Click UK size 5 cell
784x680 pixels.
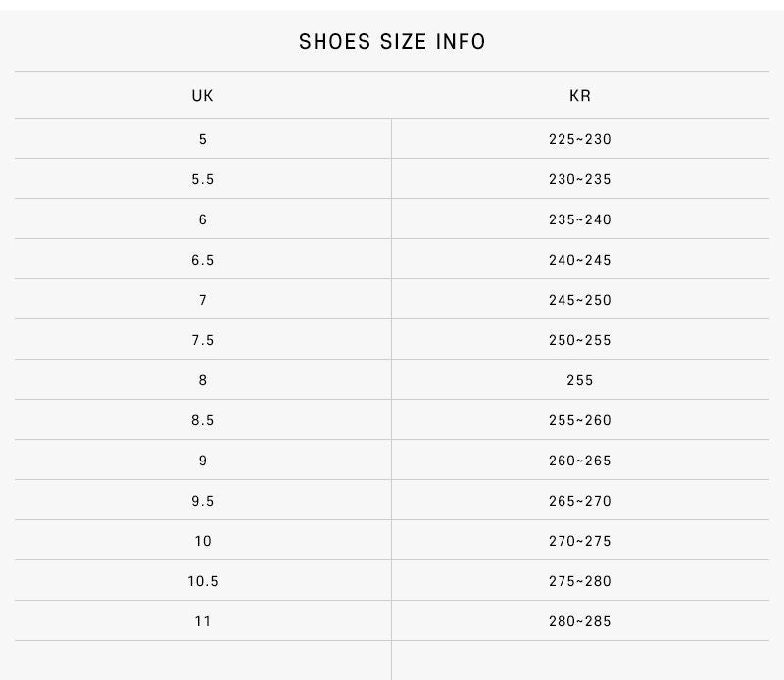pos(203,139)
